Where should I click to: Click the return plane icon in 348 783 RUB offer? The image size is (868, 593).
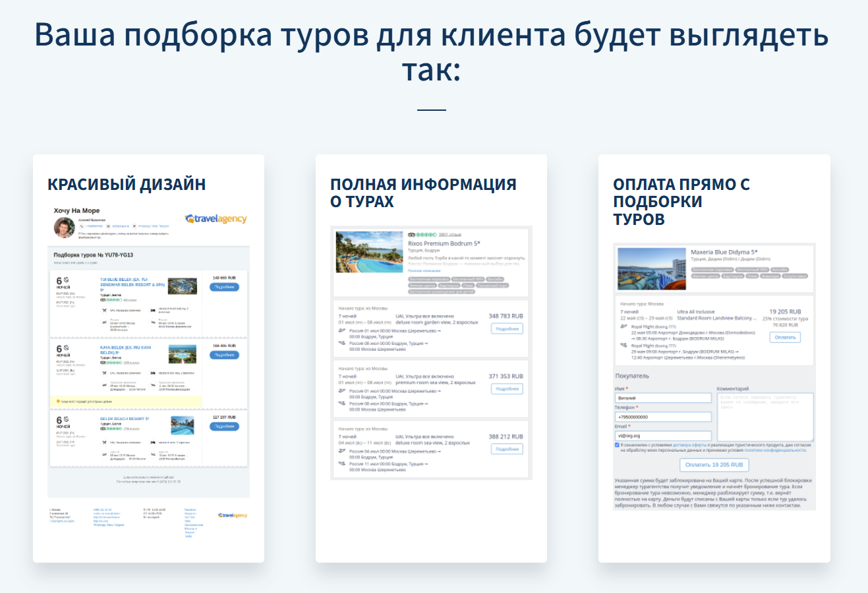pos(342,342)
